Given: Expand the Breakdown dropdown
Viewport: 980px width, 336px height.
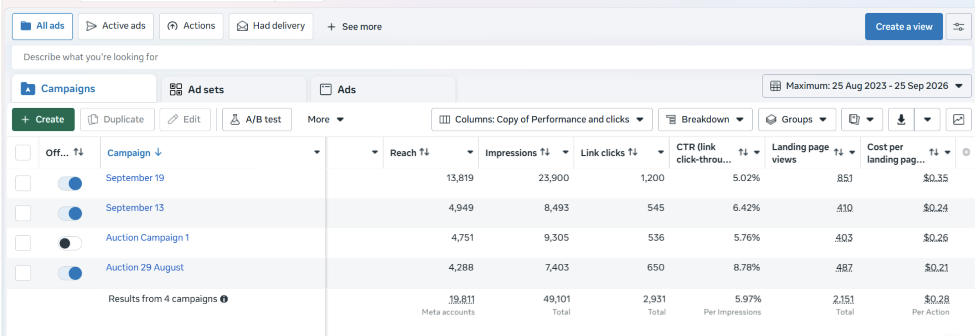Looking at the screenshot, I should pyautogui.click(x=705, y=119).
